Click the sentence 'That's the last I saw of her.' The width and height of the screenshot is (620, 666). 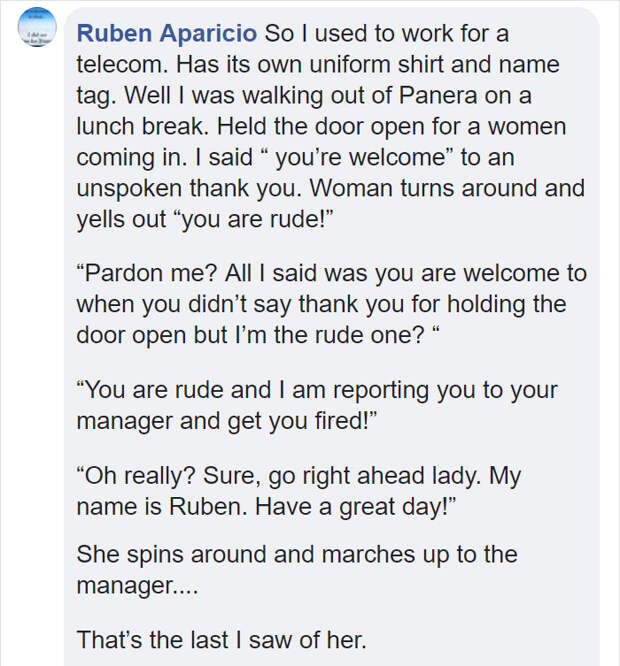pyautogui.click(x=222, y=640)
